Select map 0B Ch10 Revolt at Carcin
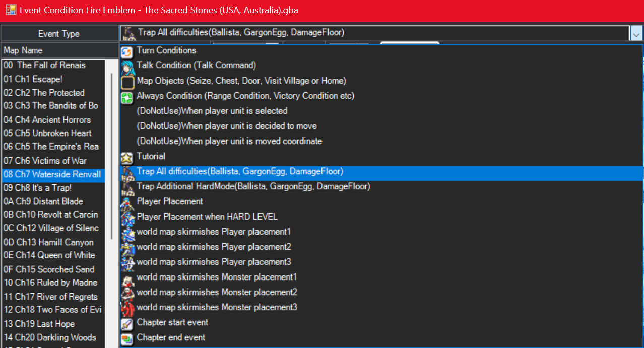Viewport: 644px width, 348px height. point(53,215)
